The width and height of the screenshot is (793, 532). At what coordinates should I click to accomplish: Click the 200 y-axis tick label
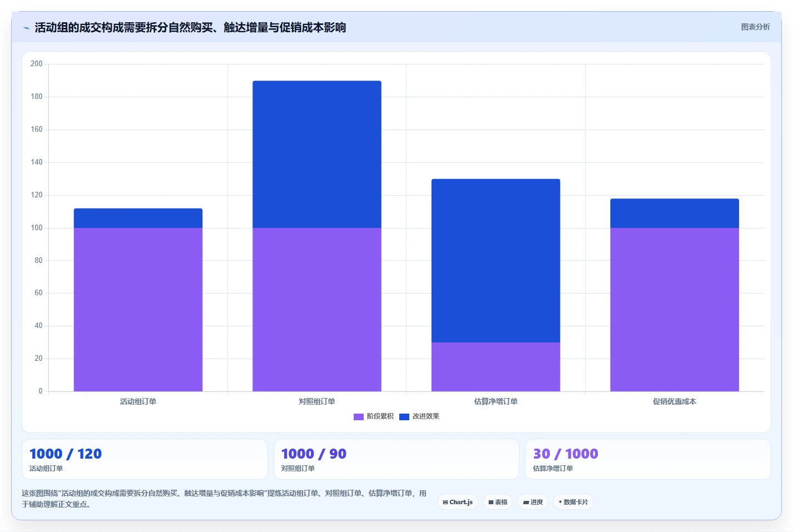[37, 64]
